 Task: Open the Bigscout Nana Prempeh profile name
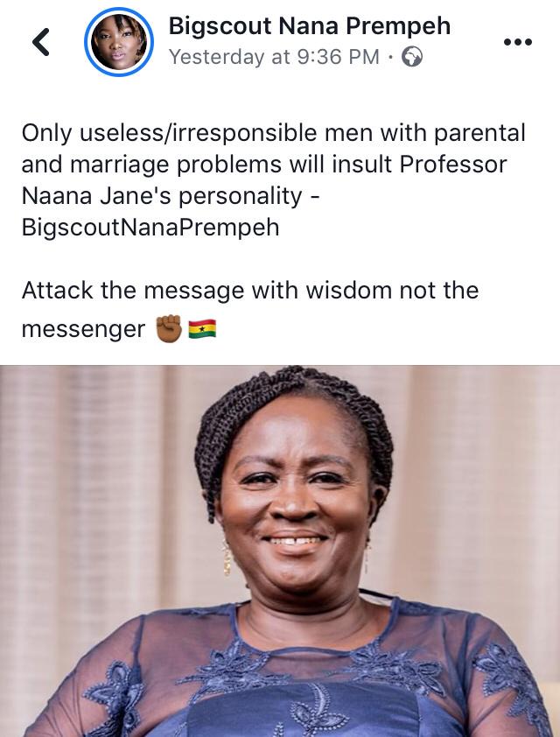pos(310,26)
